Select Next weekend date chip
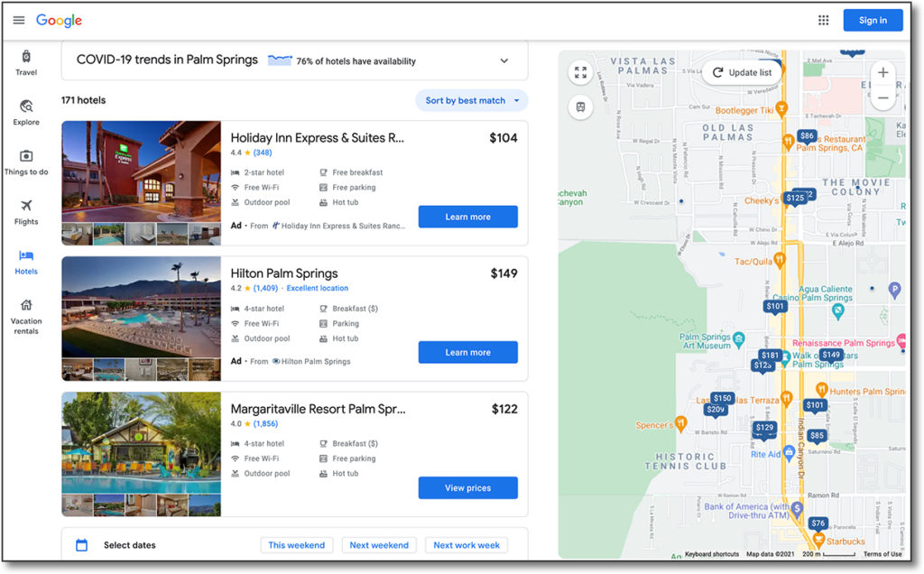This screenshot has width=924, height=574. [x=379, y=545]
